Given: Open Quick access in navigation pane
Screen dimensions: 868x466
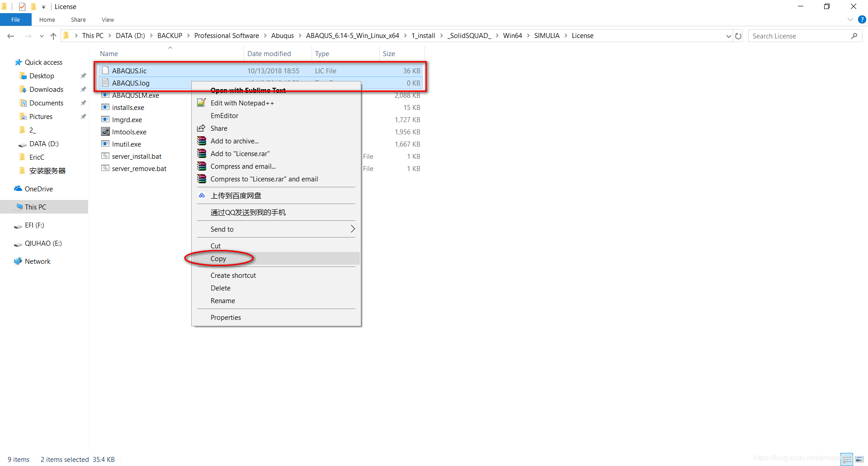Looking at the screenshot, I should coord(43,62).
